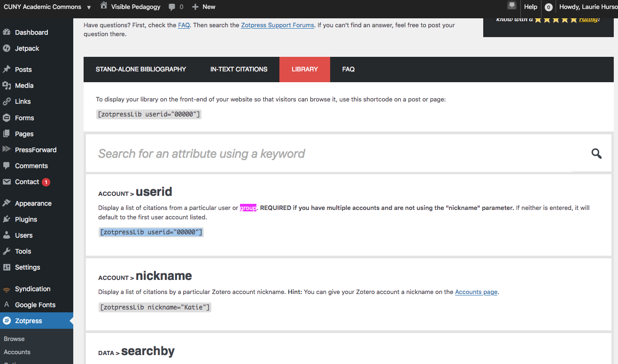Open the Browse submenu item
Image resolution: width=618 pixels, height=364 pixels.
point(14,339)
